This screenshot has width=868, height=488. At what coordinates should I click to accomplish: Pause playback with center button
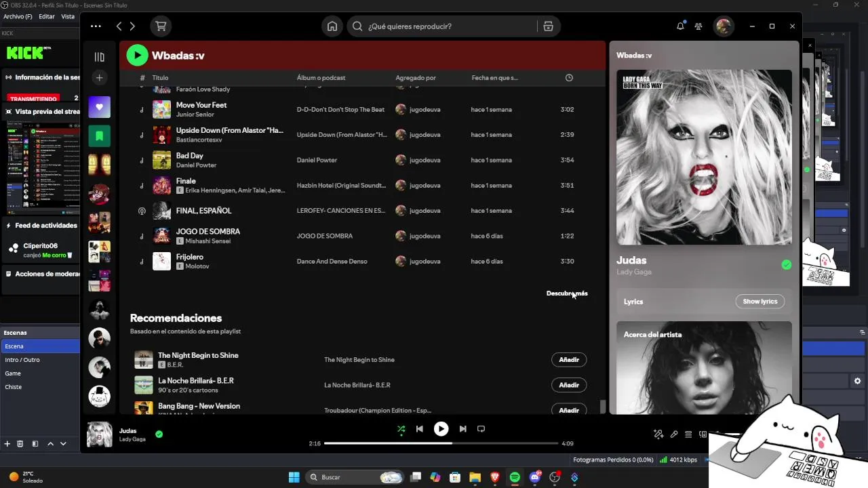tap(441, 429)
